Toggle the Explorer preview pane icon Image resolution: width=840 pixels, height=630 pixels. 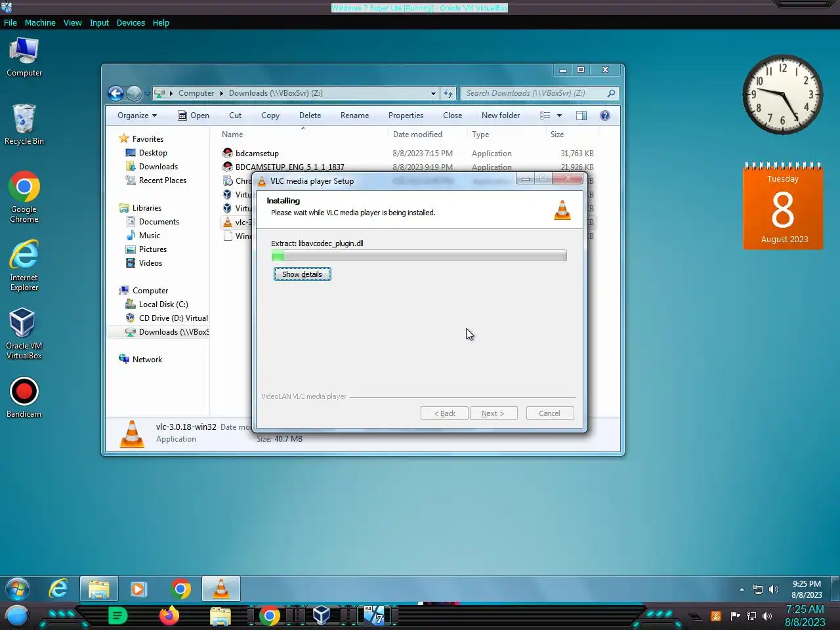point(581,115)
